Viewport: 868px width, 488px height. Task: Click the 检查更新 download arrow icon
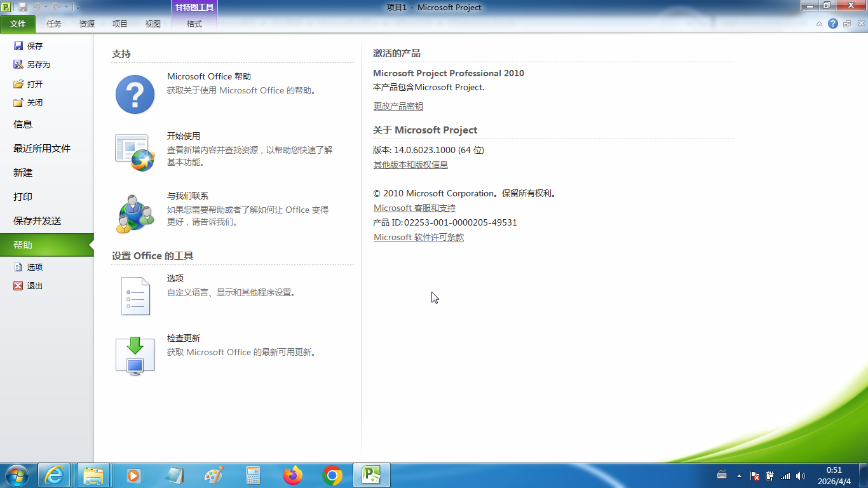[x=135, y=356]
